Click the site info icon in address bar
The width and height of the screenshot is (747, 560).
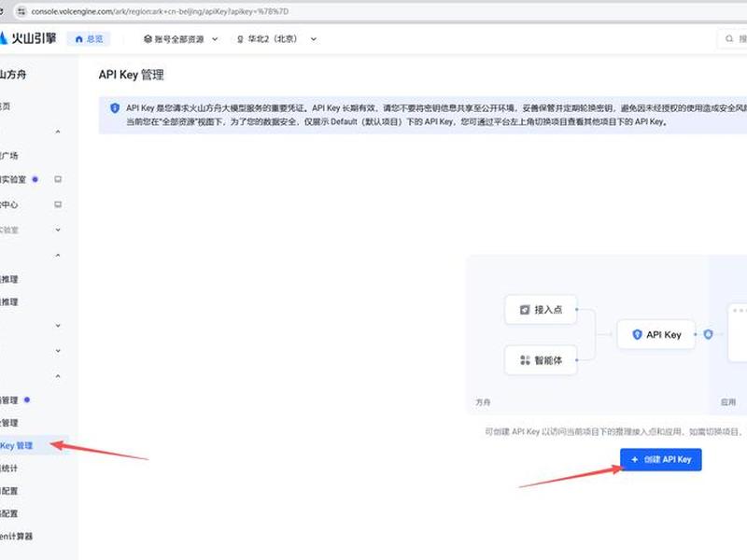pos(21,11)
